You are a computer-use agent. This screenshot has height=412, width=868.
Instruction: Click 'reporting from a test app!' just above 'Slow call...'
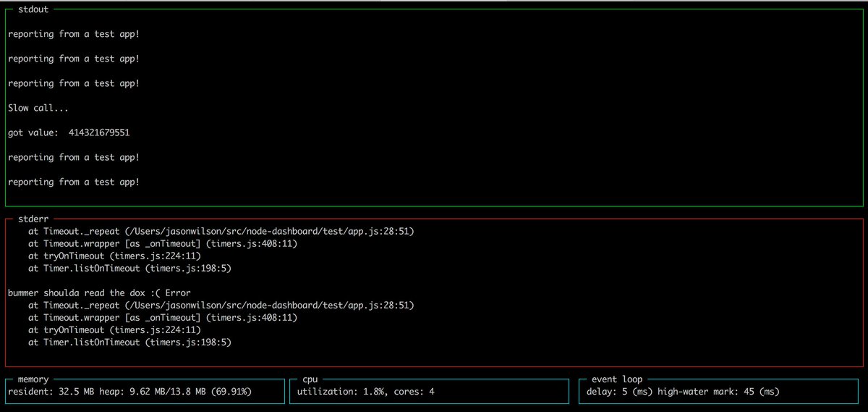coord(74,83)
